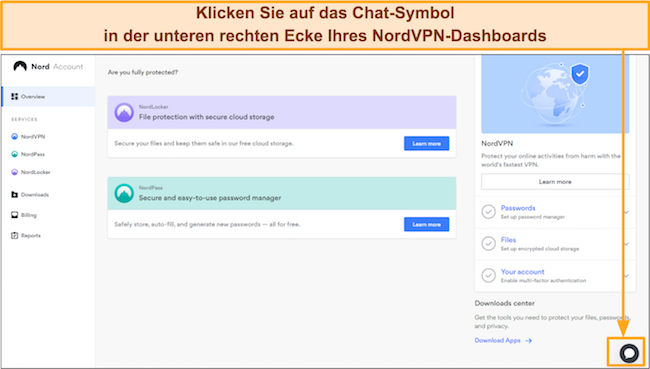
Task: Click the 'SERVICES' sidebar label
Action: (24, 119)
